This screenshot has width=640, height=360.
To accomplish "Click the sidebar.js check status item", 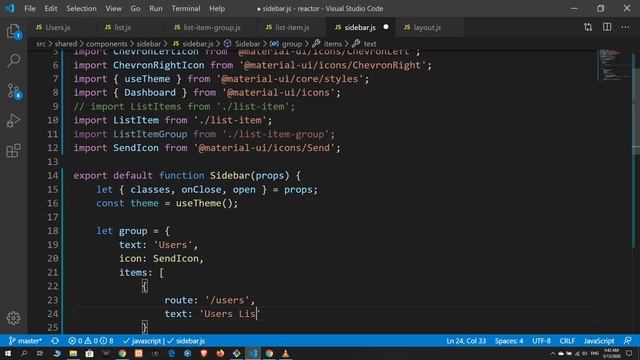I will click(x=186, y=341).
